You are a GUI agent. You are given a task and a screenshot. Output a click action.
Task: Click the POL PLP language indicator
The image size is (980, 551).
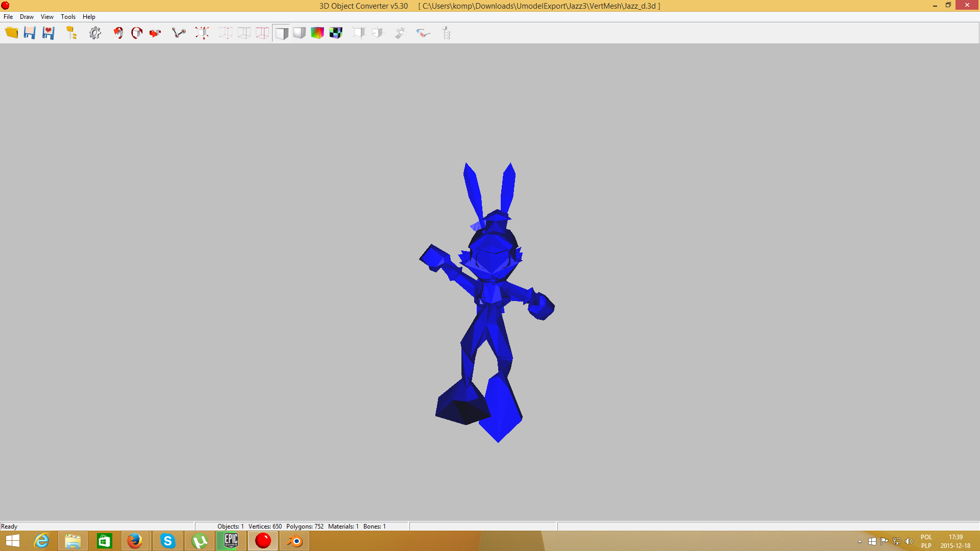coord(926,541)
